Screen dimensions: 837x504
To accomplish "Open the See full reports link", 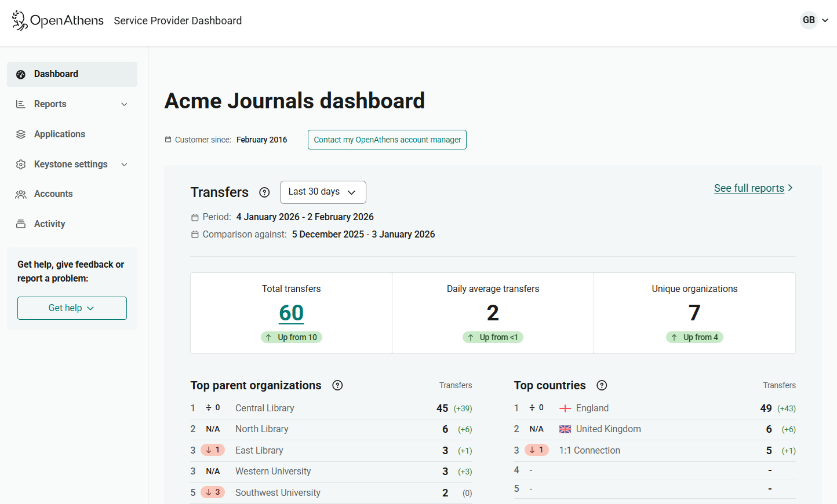I will [x=749, y=188].
